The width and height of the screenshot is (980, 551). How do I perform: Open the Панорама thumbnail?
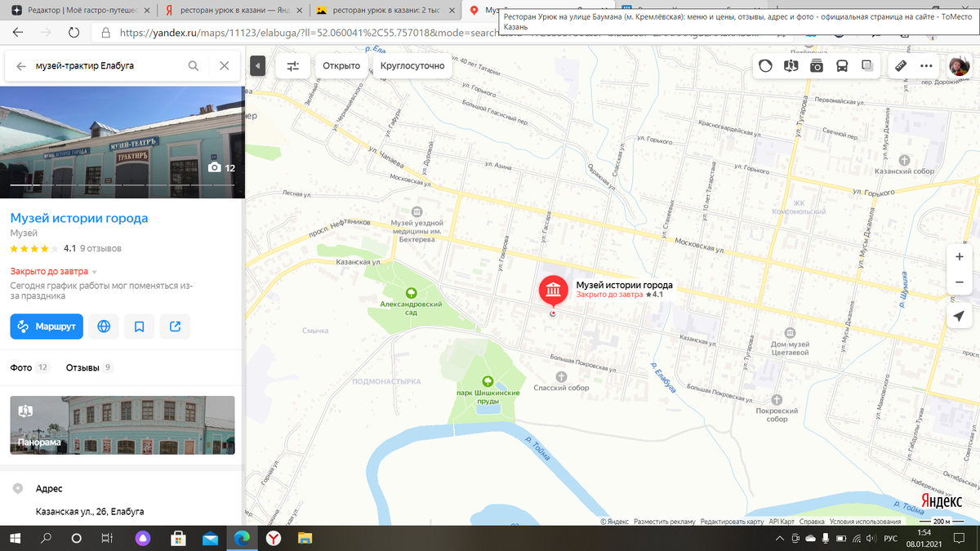tap(122, 425)
